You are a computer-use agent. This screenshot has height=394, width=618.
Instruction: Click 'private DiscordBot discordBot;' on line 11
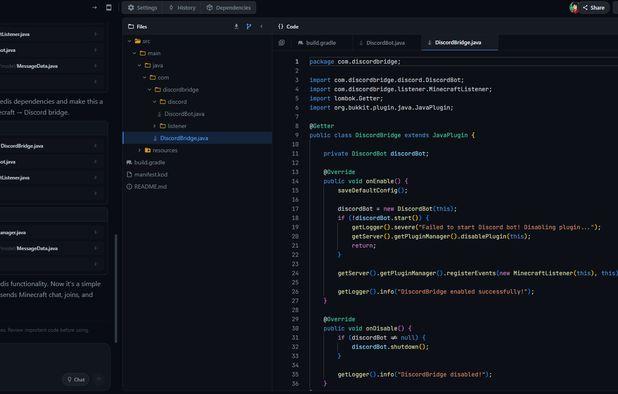(x=376, y=154)
